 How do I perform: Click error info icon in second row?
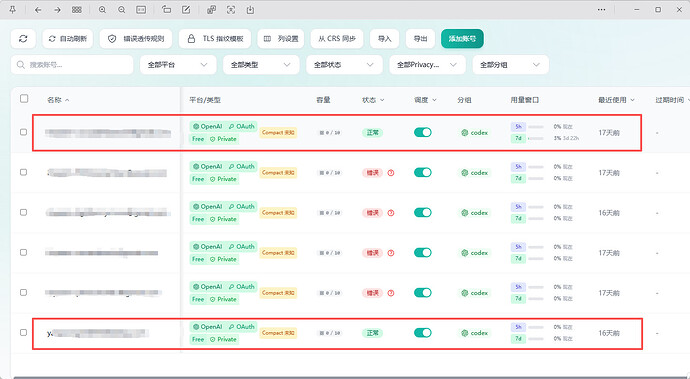391,173
